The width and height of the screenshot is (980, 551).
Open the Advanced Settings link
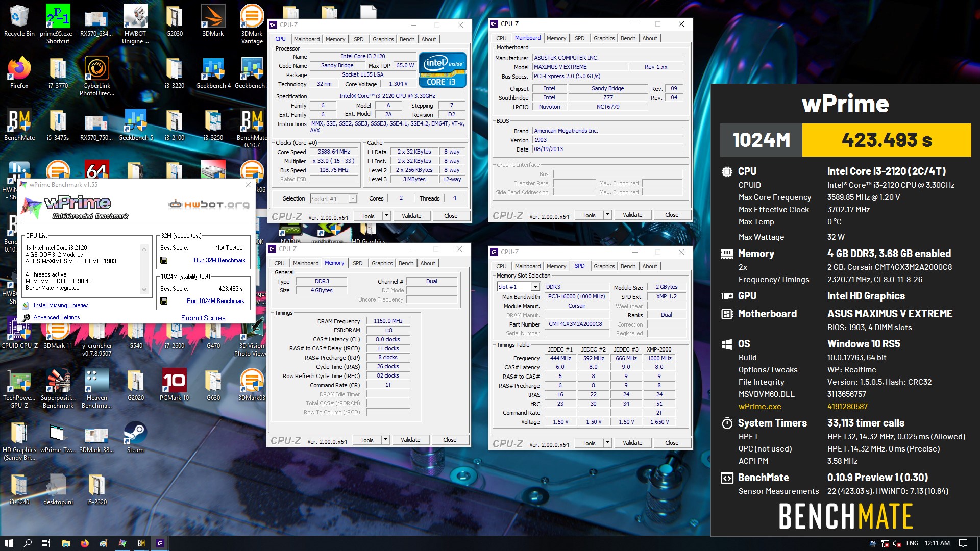click(57, 317)
